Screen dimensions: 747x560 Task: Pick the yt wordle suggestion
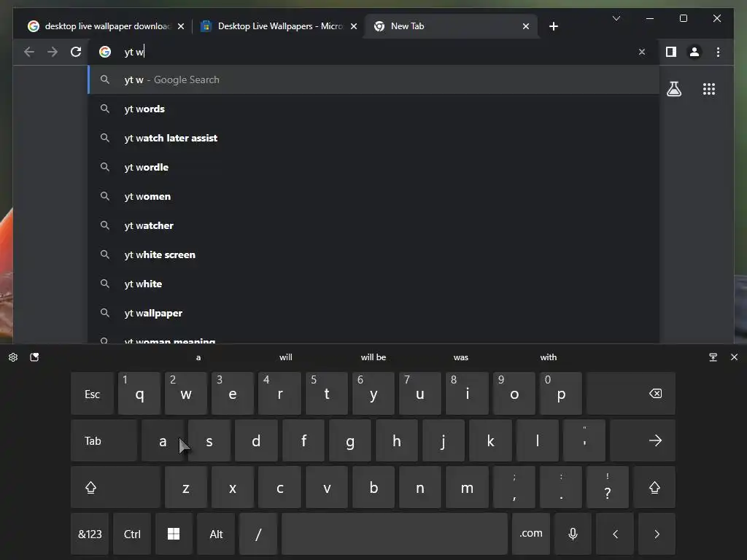[x=373, y=167]
